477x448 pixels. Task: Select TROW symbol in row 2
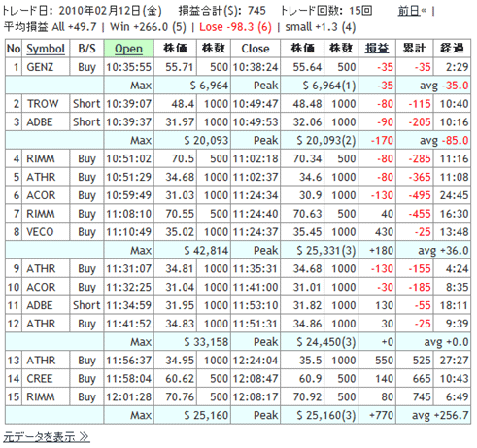tap(43, 104)
